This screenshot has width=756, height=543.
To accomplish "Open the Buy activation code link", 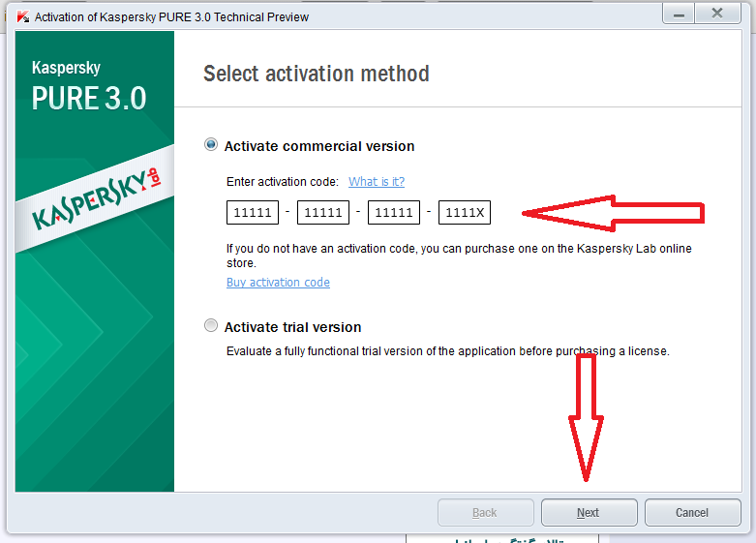I will 278,282.
